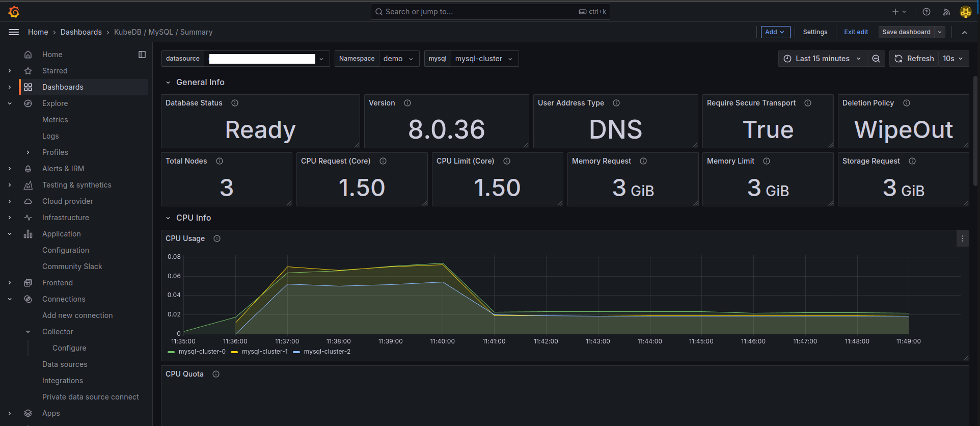
Task: Open Private data source connect
Action: pos(91,397)
